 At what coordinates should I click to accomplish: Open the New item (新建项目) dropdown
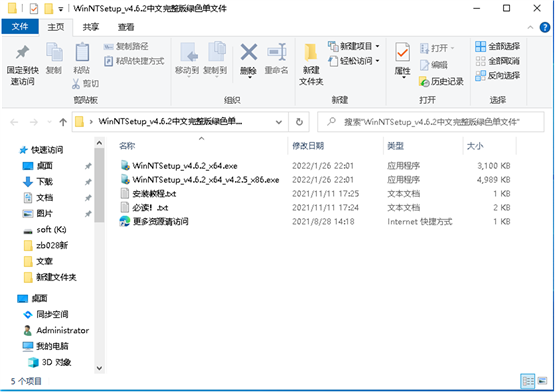click(354, 46)
